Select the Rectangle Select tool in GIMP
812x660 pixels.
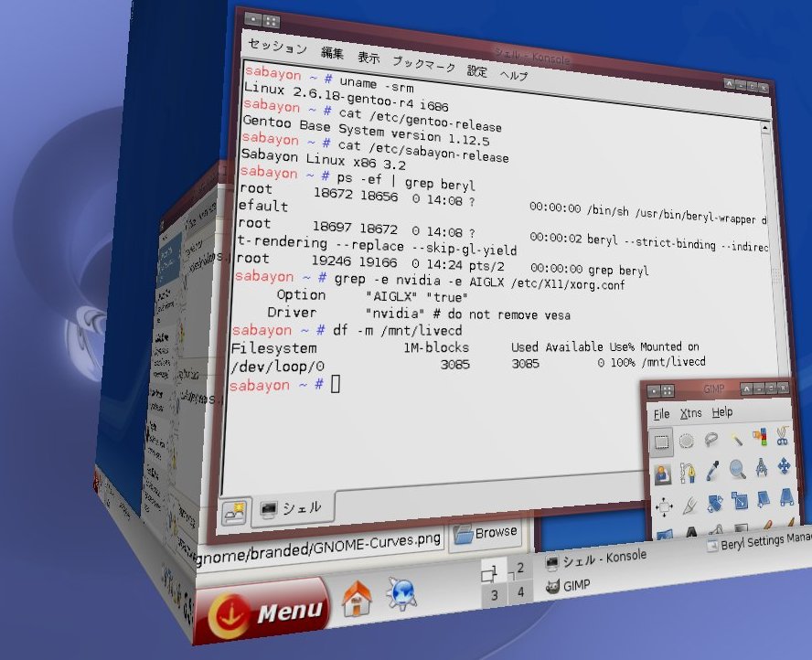[661, 442]
